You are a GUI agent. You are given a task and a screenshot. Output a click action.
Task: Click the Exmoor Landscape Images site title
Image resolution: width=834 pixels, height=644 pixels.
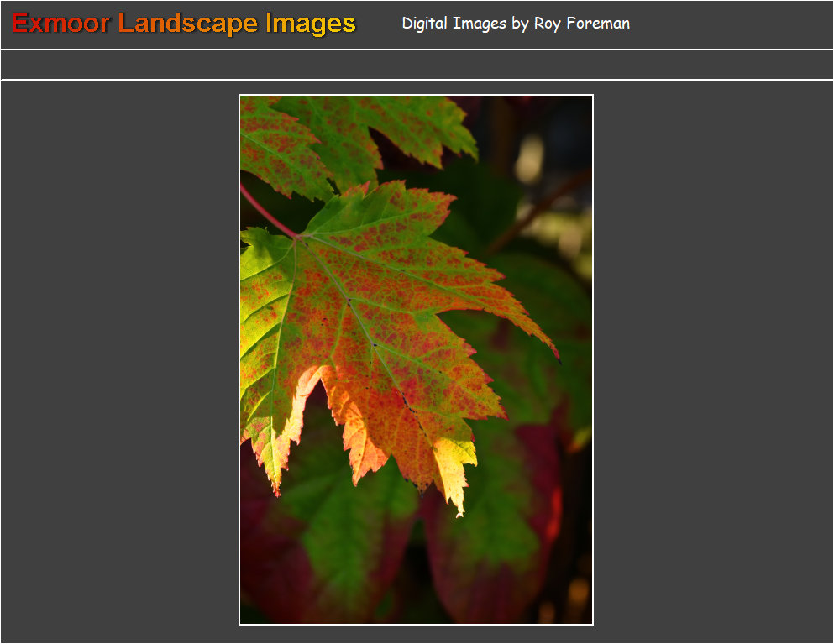point(184,24)
